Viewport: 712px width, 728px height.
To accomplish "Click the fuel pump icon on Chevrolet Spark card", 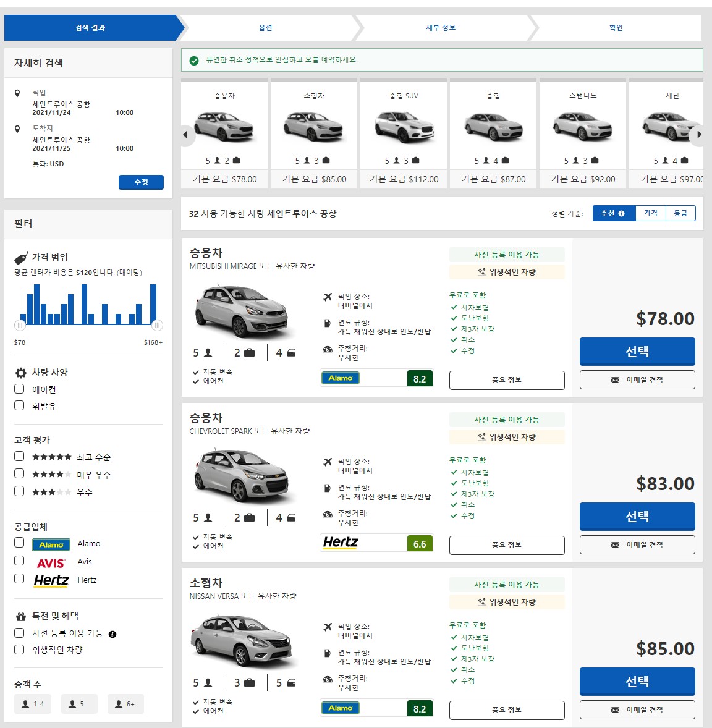I will click(x=328, y=488).
